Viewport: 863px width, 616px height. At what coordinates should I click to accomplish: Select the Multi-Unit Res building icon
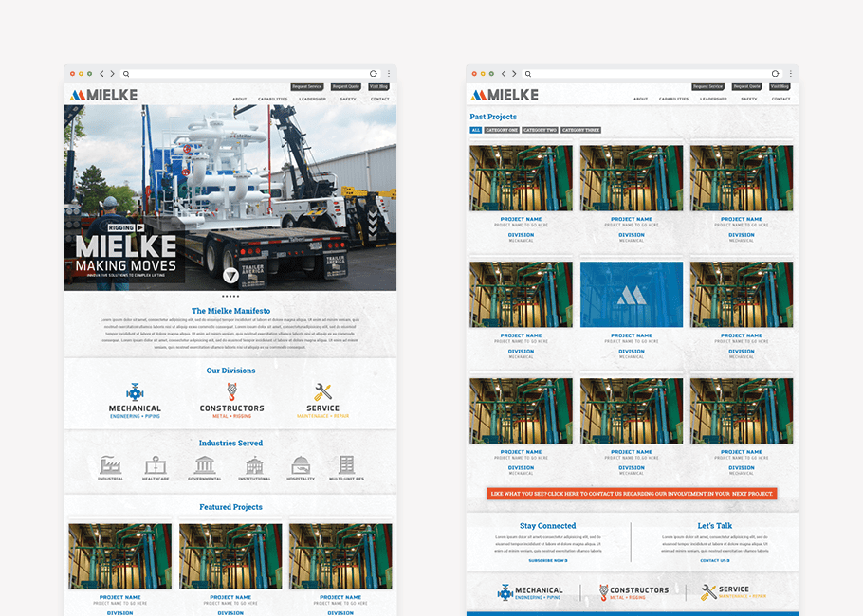(x=346, y=465)
